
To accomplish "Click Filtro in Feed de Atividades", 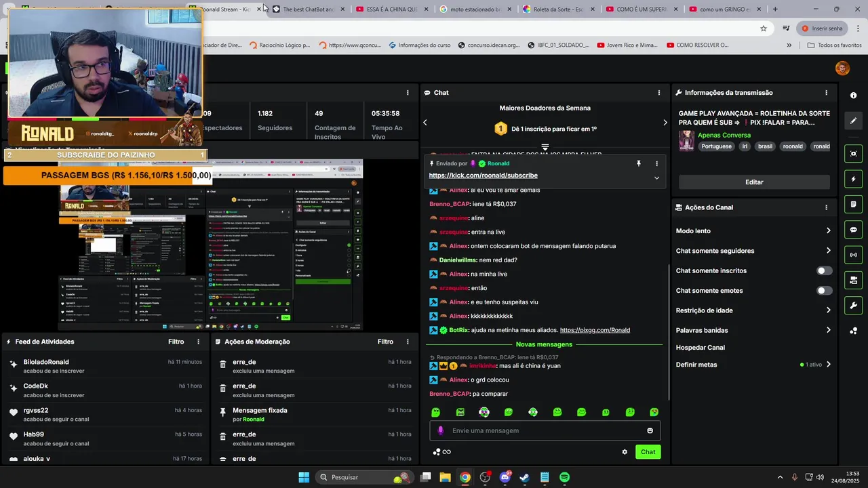I will coord(176,342).
